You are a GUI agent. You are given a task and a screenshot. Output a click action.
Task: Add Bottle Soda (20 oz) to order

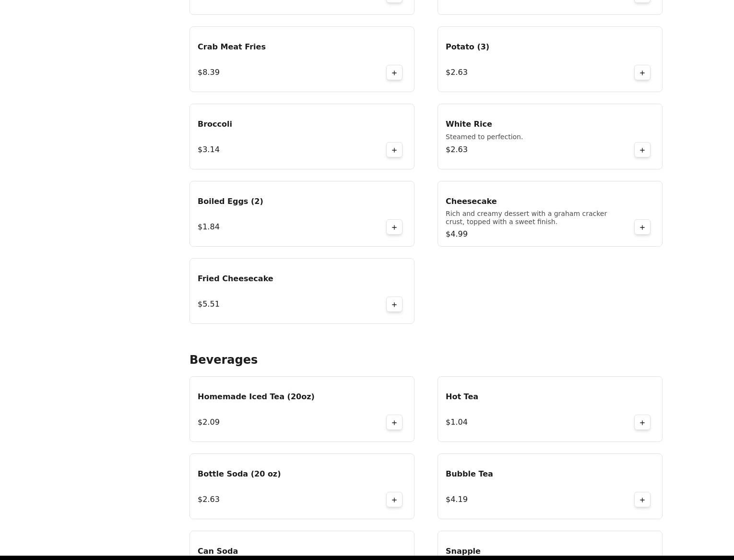[394, 500]
